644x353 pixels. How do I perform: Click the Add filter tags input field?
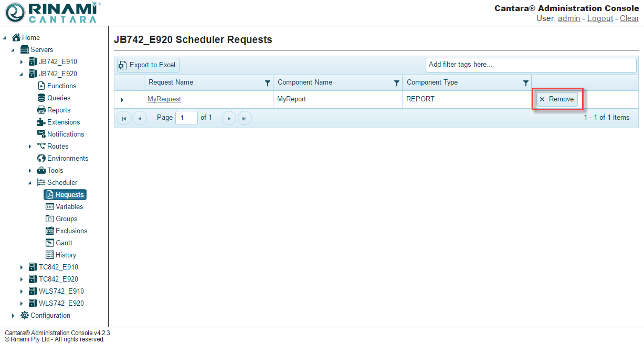click(530, 65)
